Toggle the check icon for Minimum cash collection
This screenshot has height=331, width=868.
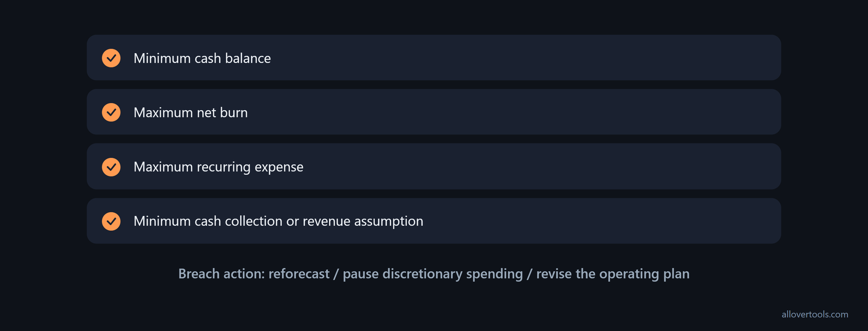click(x=111, y=221)
